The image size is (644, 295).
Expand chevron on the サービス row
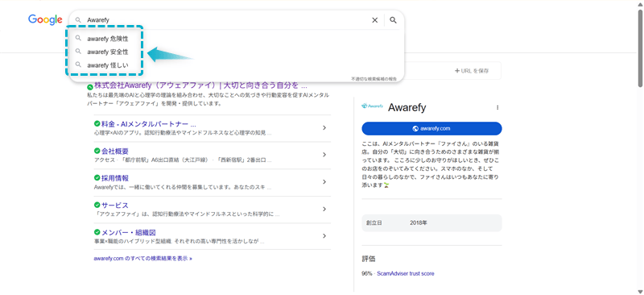click(x=324, y=209)
